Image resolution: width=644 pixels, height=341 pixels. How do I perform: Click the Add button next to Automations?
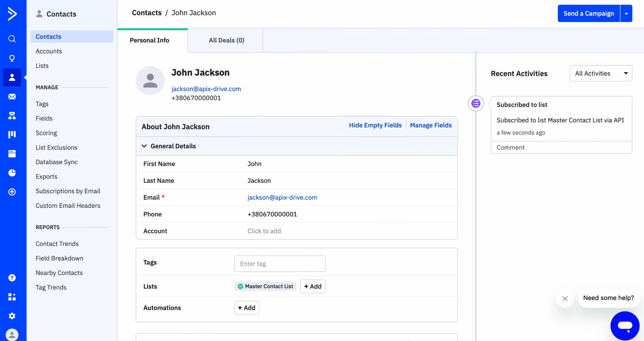coord(247,308)
